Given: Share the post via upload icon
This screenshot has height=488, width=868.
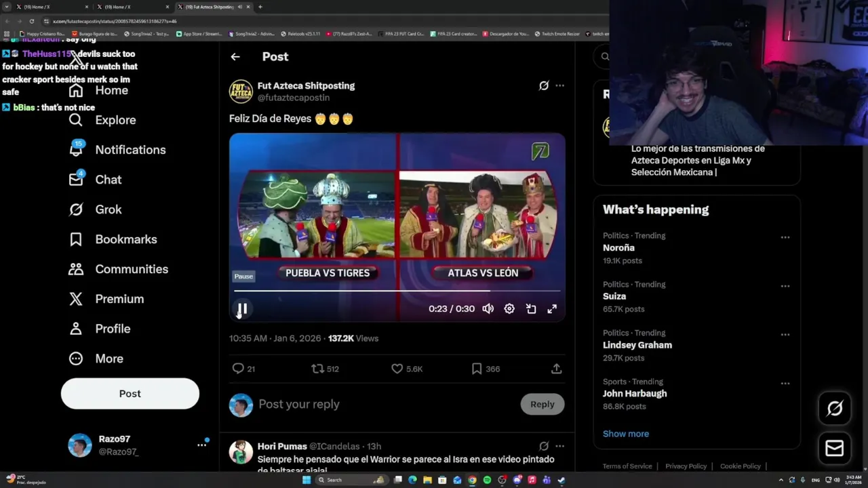Looking at the screenshot, I should (556, 369).
